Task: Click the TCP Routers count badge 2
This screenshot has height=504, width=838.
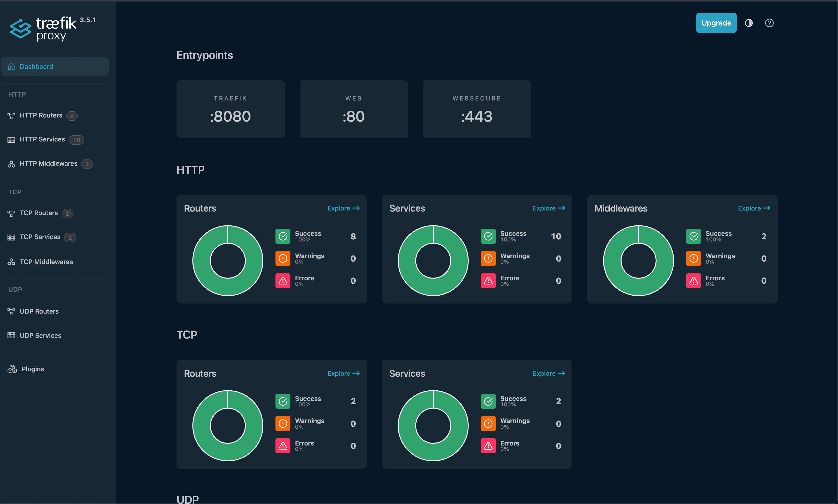Action: coord(68,213)
